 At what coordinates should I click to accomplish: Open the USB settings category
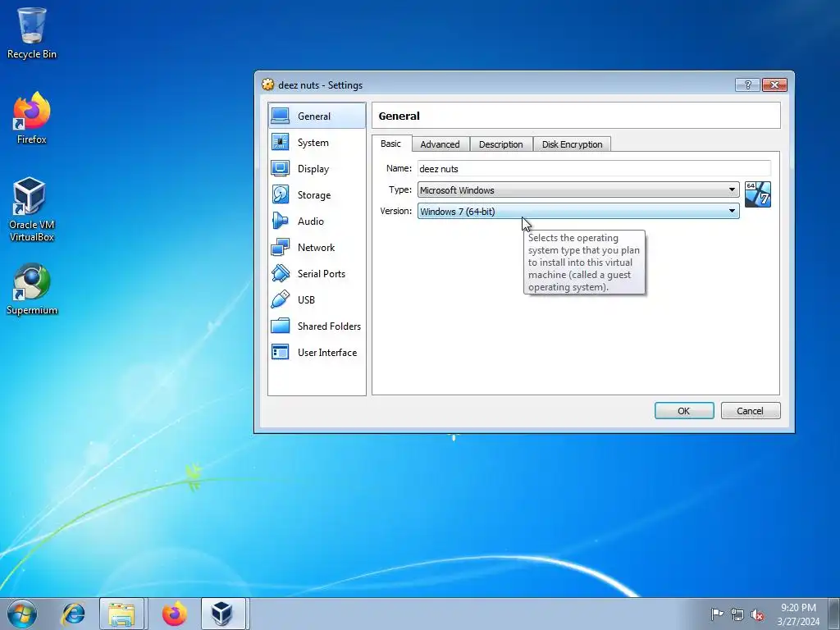click(317, 300)
